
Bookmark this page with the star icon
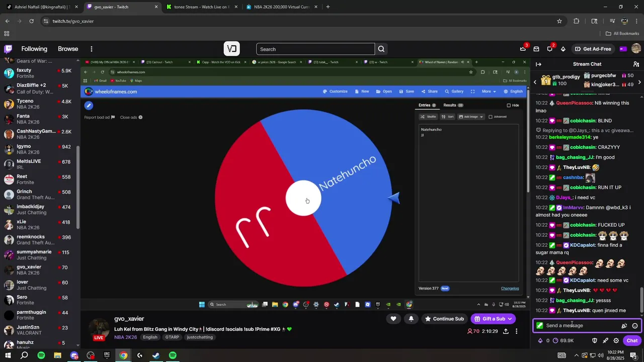(559, 21)
